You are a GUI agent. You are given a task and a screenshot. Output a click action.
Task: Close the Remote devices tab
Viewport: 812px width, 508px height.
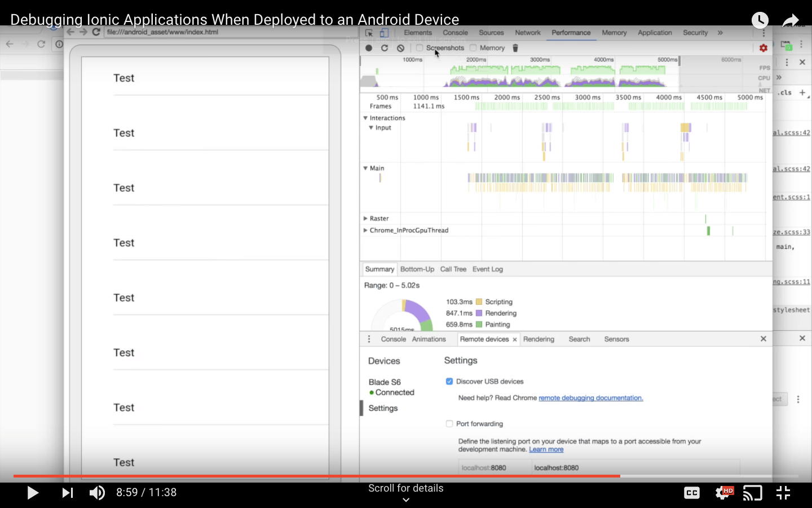pyautogui.click(x=515, y=339)
